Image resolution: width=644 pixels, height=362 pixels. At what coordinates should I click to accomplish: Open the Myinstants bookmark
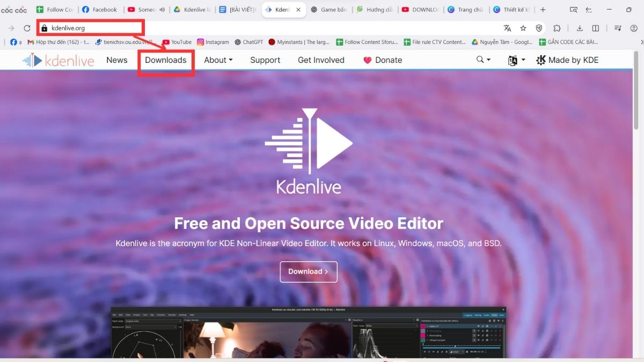[299, 42]
